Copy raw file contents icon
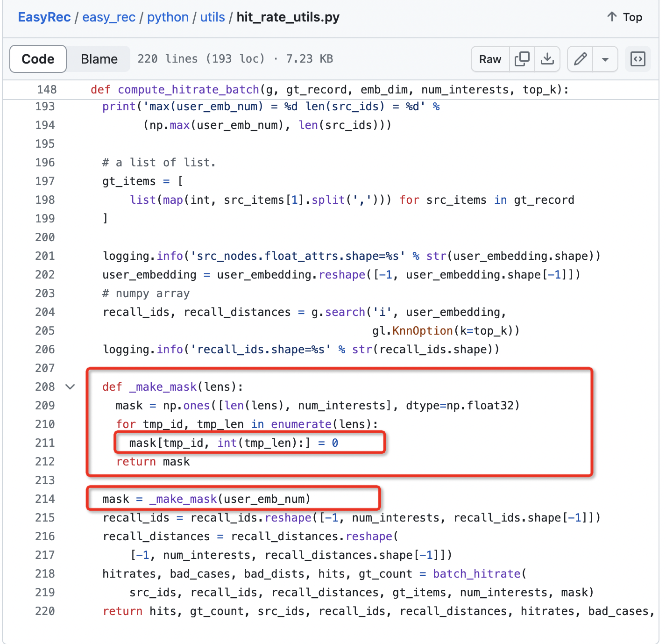This screenshot has width=666, height=644. pos(522,59)
